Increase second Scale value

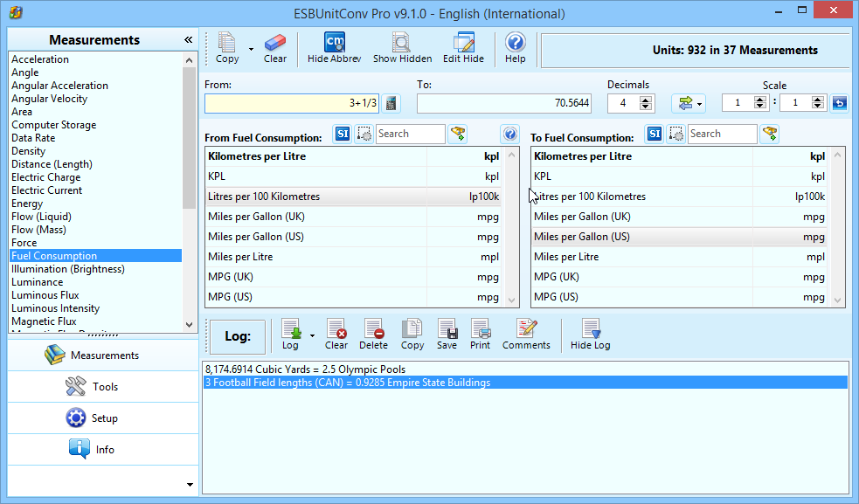(x=818, y=100)
